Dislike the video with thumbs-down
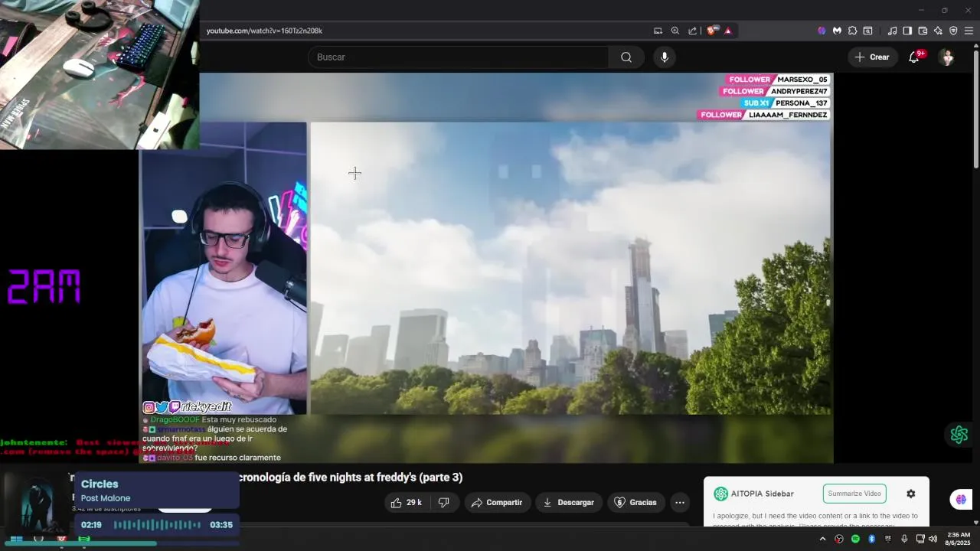The width and height of the screenshot is (980, 551). click(x=444, y=503)
